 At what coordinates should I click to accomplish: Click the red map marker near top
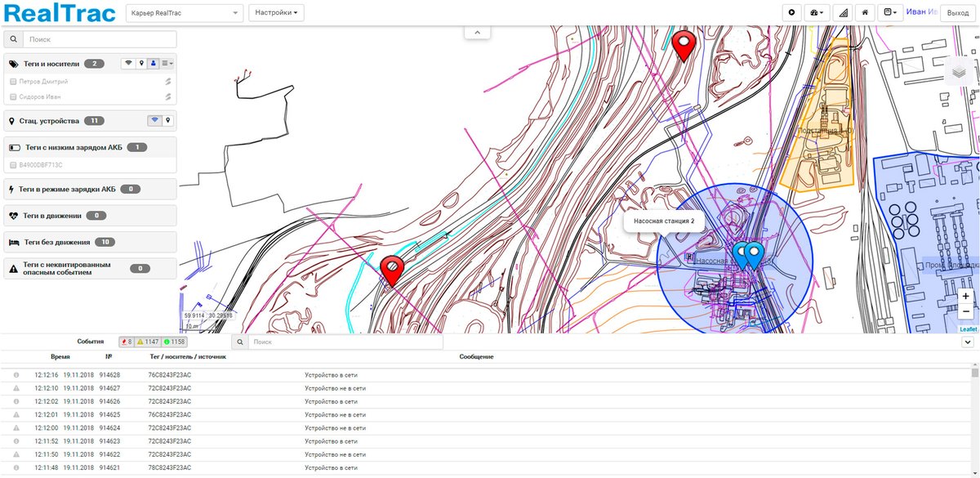coord(683,43)
